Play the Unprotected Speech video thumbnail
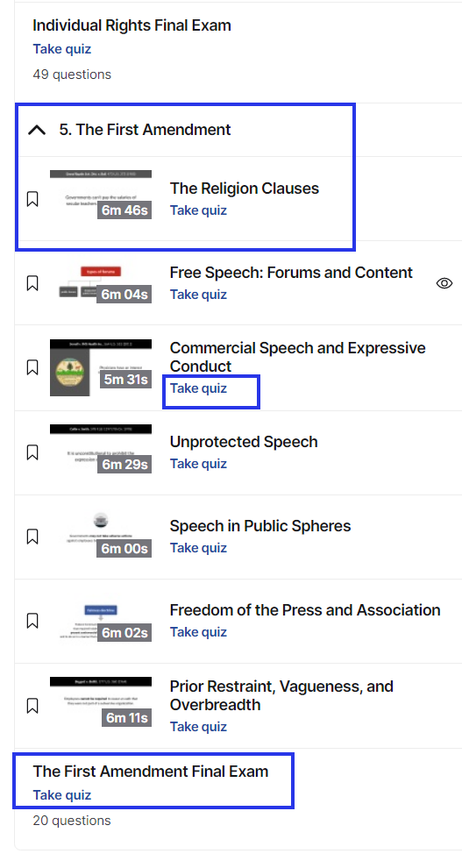 click(101, 449)
